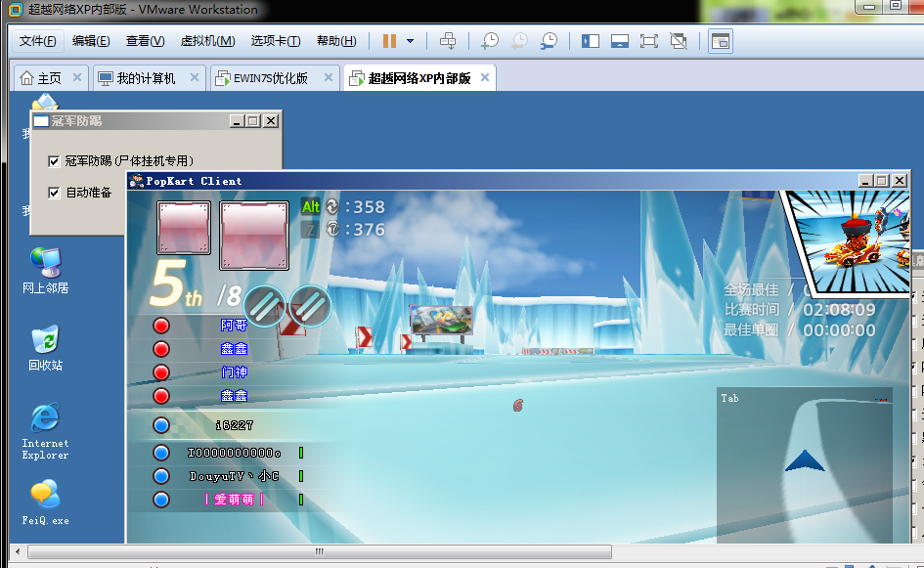Click the blue team dot beside i6227
This screenshot has height=568, width=924.
point(161,425)
